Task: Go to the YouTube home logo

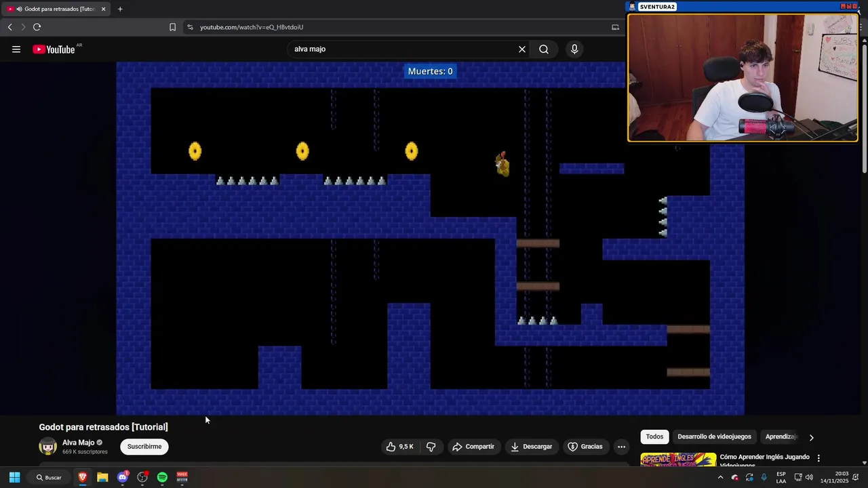Action: click(x=54, y=49)
